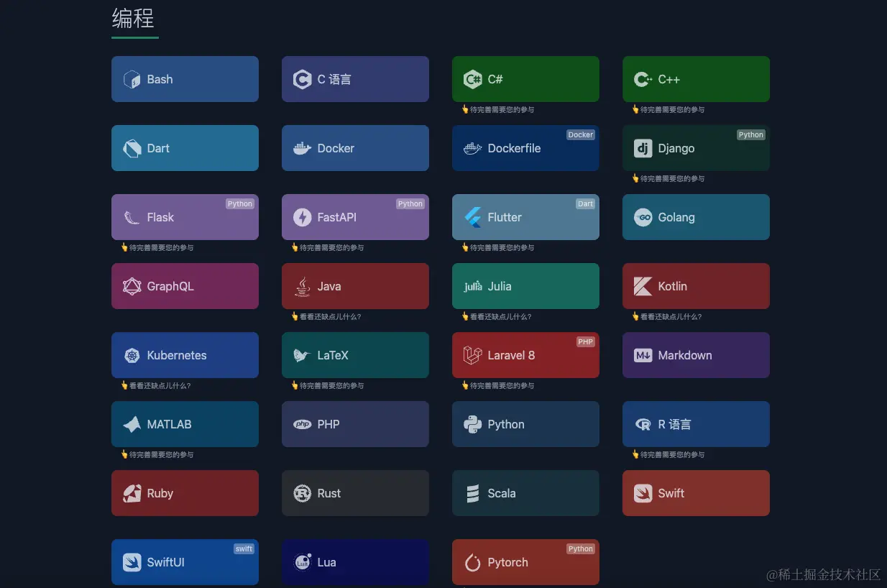Click the Scala stacked bars icon
This screenshot has width=887, height=588.
pos(472,493)
